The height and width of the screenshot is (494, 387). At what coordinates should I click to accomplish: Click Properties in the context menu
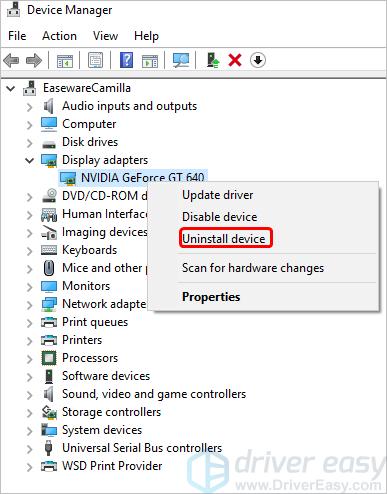pyautogui.click(x=211, y=297)
